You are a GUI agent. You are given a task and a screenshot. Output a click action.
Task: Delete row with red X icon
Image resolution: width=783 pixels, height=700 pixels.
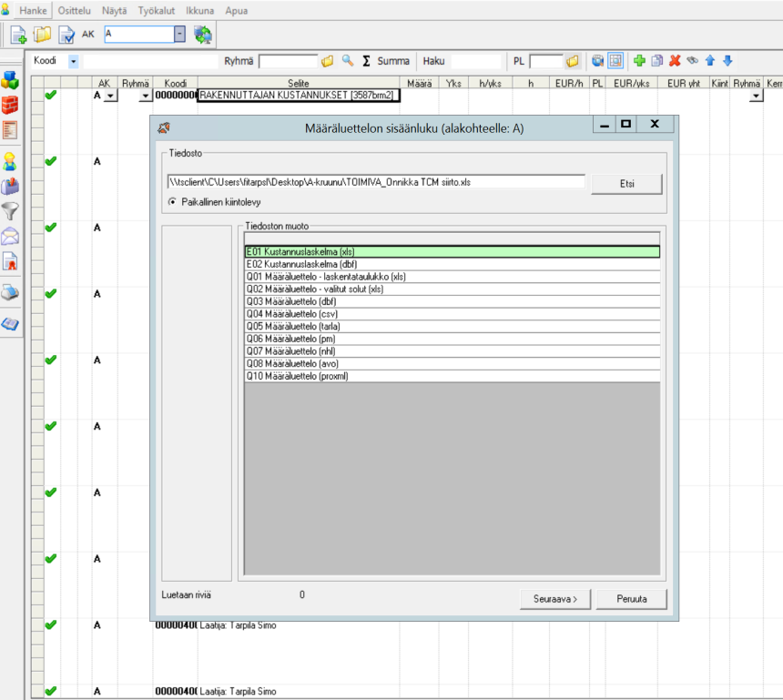point(675,61)
